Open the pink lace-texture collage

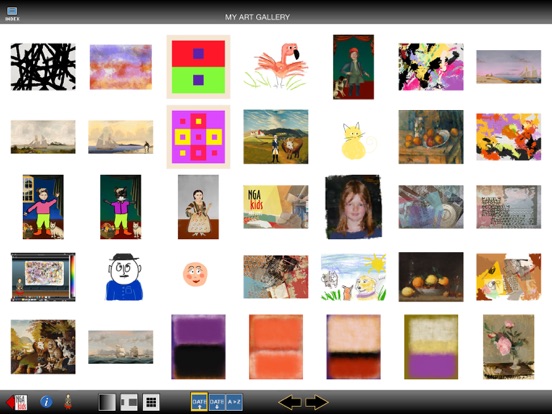(x=509, y=207)
